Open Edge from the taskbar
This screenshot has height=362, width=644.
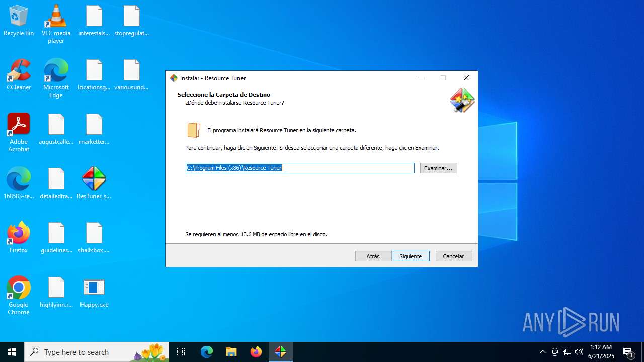tap(207, 352)
